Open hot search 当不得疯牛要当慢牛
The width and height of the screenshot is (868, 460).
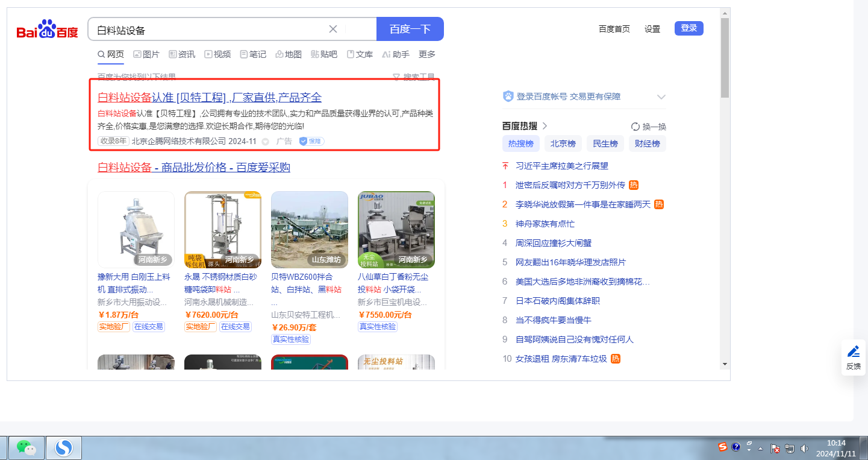[x=554, y=320]
